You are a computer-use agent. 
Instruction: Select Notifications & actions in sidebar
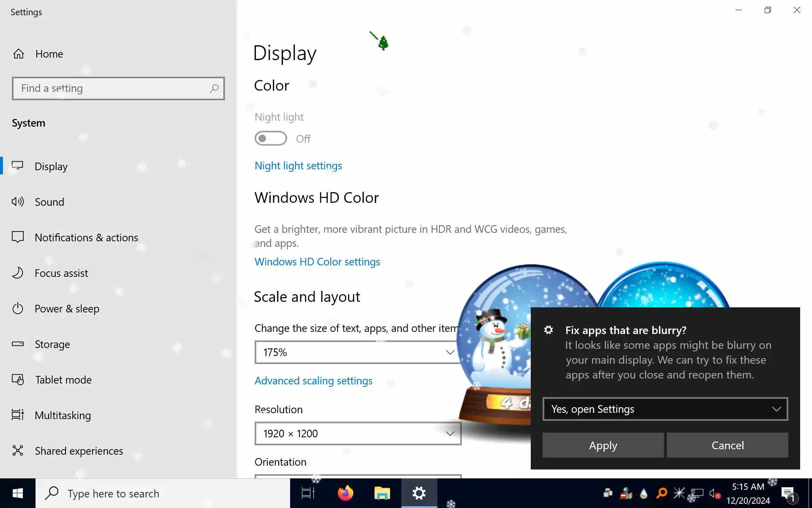[86, 237]
